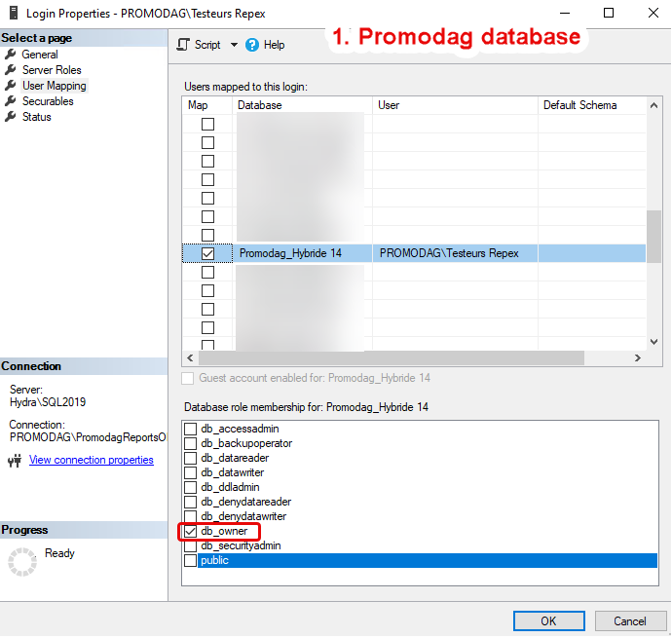Screen dimensions: 672x638
Task: Click the Default Schema cell of Promodag_Hybride 14
Action: click(592, 253)
